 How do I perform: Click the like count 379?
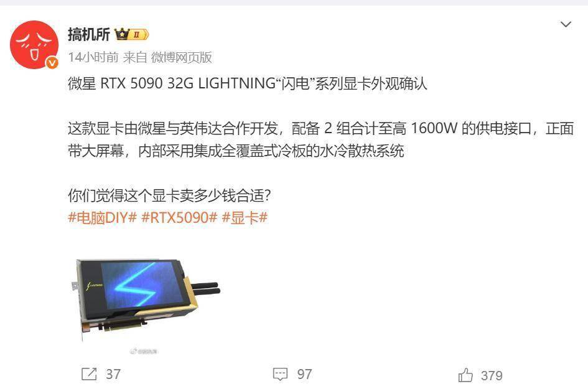pos(492,375)
